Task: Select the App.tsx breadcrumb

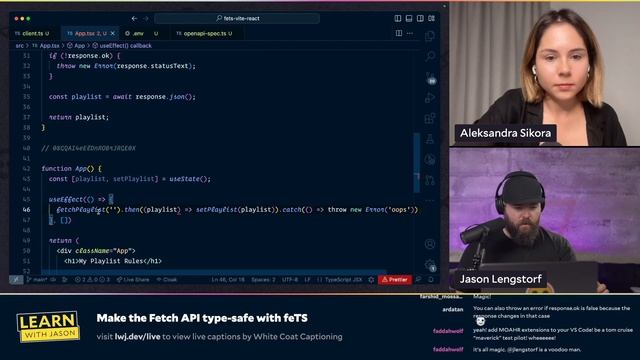Action: 46,46
